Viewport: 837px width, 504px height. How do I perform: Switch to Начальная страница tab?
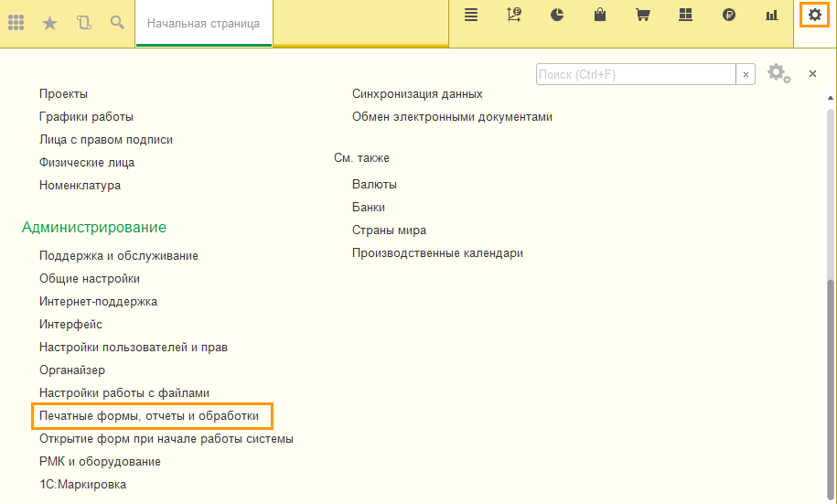point(203,24)
